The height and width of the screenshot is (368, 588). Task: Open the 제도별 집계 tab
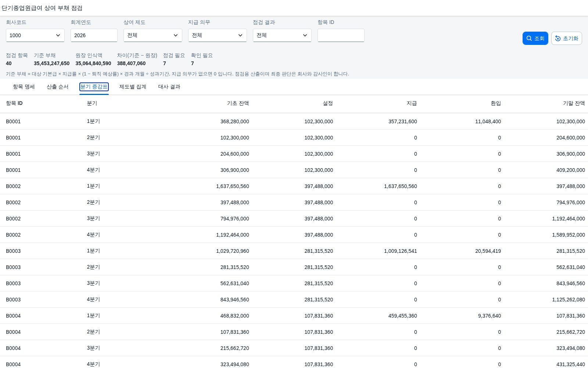click(x=133, y=87)
